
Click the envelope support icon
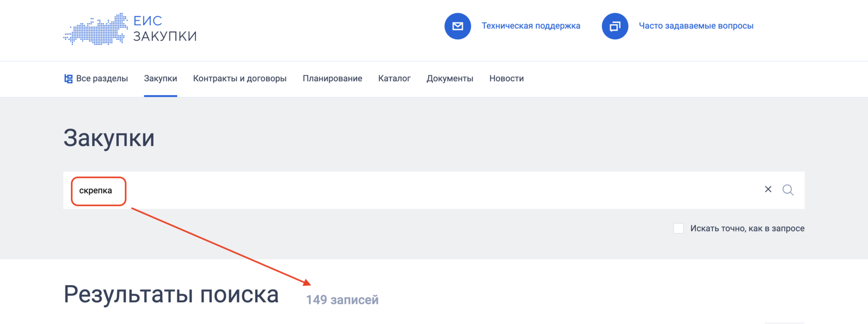pyautogui.click(x=458, y=26)
